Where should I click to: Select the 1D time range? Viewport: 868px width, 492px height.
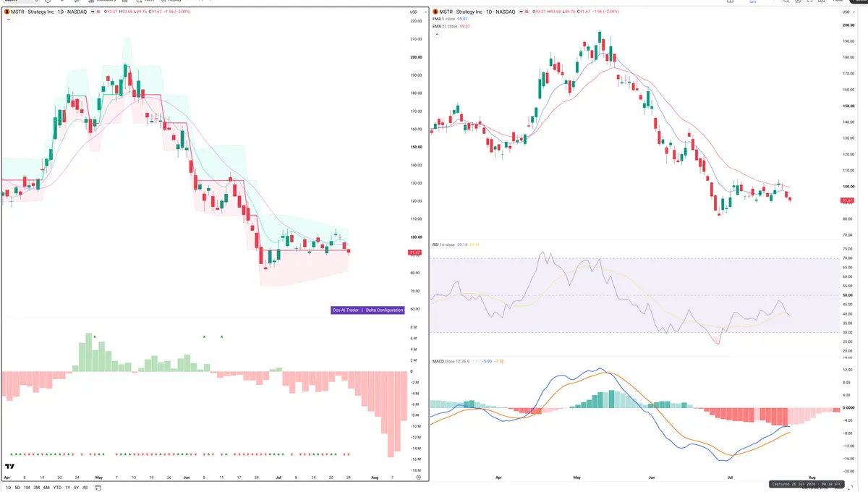tap(7, 488)
